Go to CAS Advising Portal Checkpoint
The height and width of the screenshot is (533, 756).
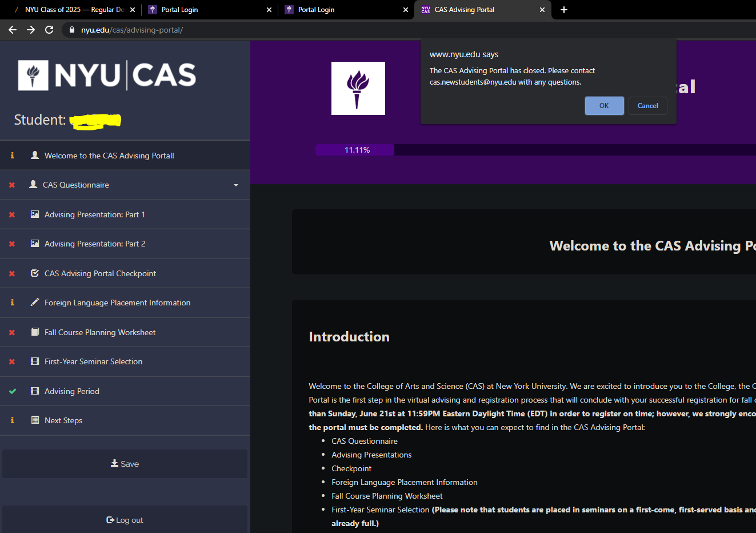point(125,274)
